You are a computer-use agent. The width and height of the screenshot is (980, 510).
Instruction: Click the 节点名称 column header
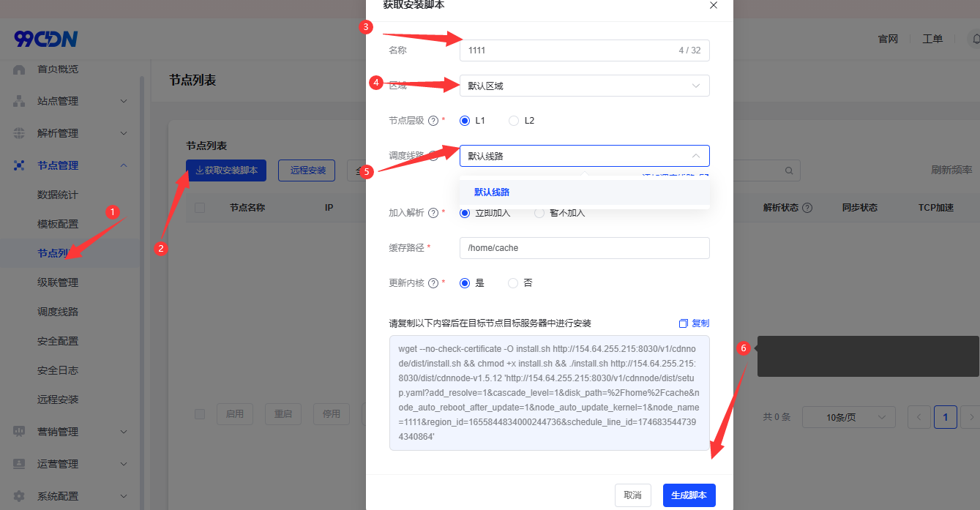tap(247, 208)
